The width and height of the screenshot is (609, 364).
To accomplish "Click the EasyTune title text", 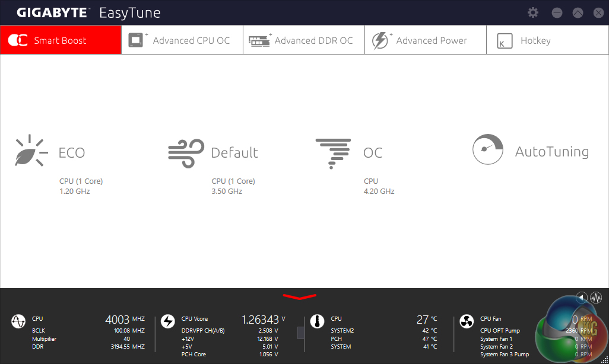I will point(130,13).
